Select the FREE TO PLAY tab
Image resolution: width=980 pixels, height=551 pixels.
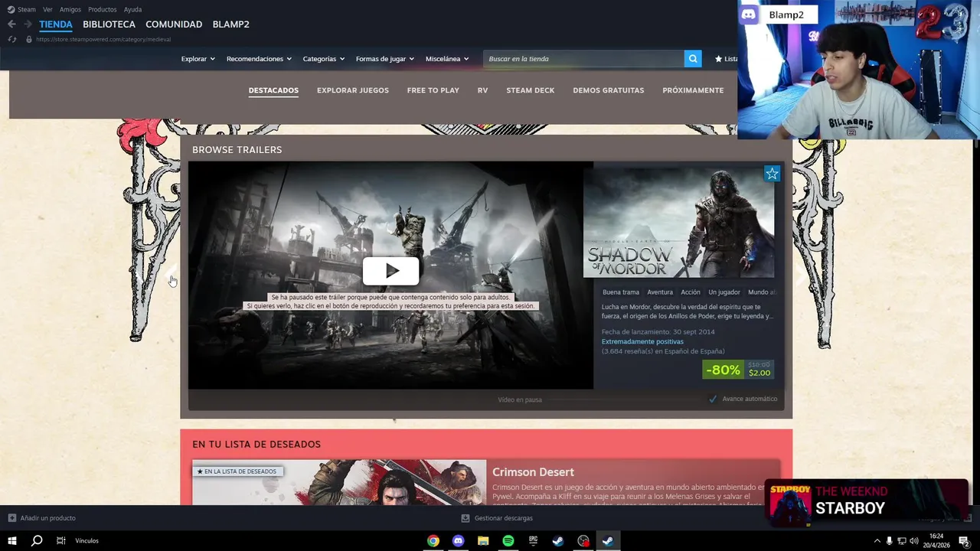[433, 90]
